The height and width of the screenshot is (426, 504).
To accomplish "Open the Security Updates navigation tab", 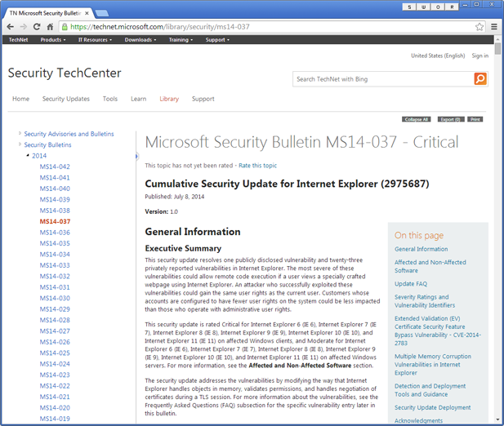I will 66,99.
